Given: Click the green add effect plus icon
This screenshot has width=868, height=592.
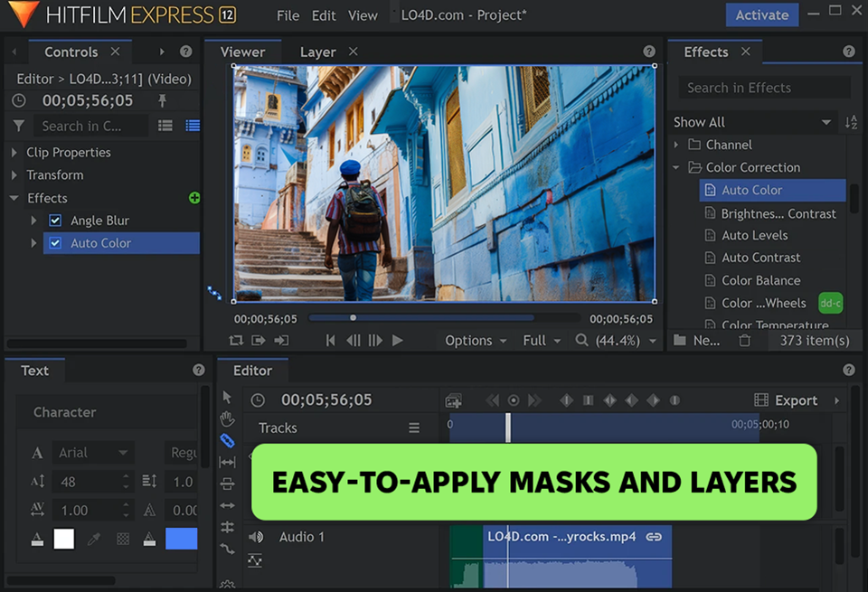Looking at the screenshot, I should point(193,198).
